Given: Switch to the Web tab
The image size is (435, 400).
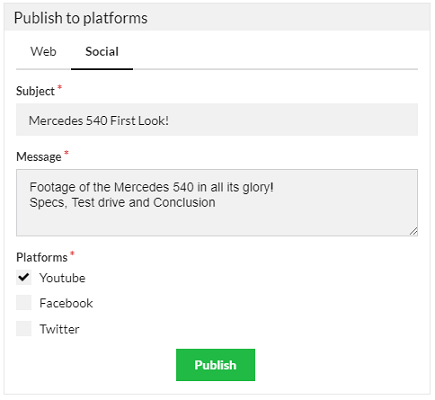Looking at the screenshot, I should tap(43, 52).
